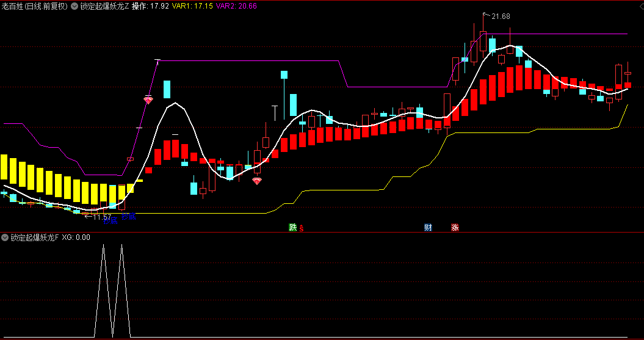Click the yellow VAR1: 17.15 value

pyautogui.click(x=192, y=6)
